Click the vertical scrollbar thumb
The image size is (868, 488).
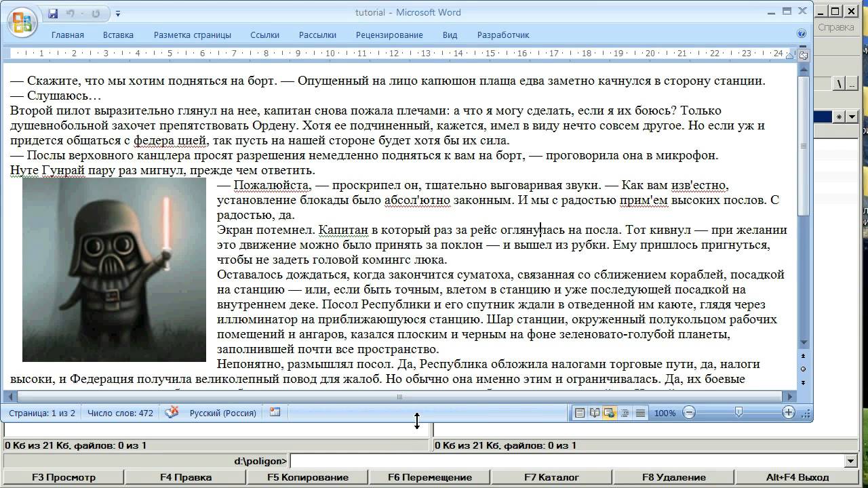804,145
